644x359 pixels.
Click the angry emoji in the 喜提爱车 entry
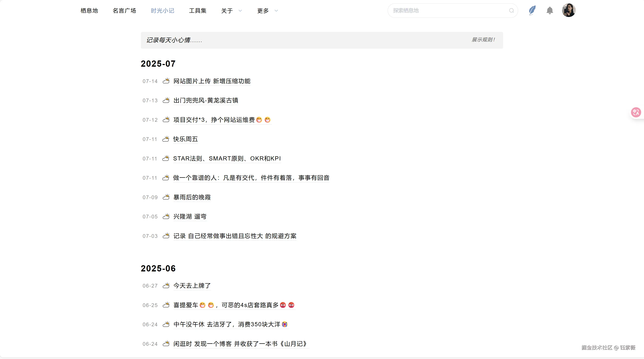(283, 305)
